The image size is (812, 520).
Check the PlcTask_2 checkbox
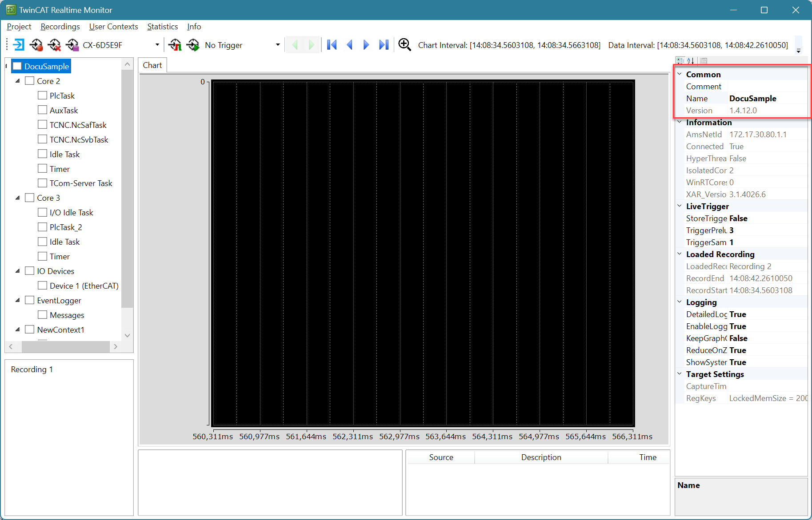(x=43, y=227)
